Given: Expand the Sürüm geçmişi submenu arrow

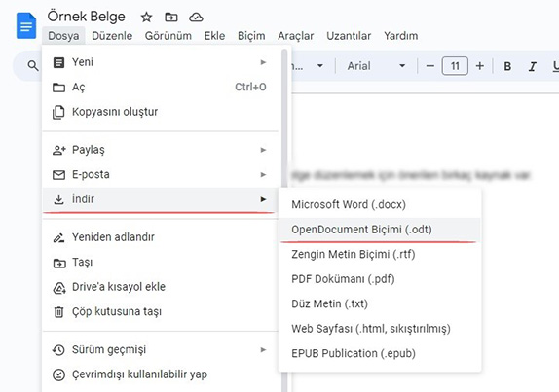Looking at the screenshot, I should tap(263, 350).
